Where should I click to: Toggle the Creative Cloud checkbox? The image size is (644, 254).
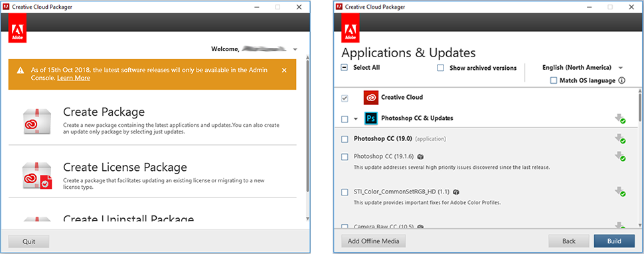345,98
